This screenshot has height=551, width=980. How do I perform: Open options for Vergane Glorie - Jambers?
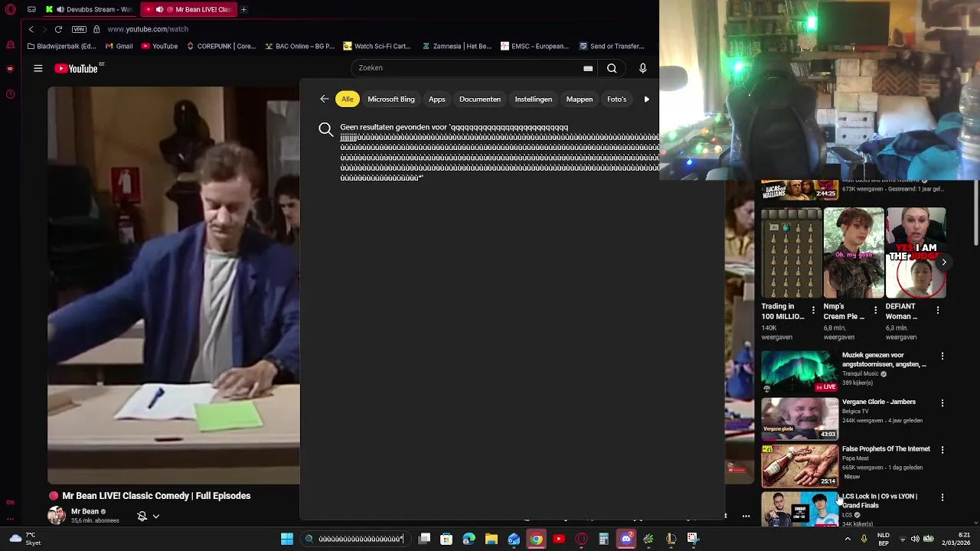pos(942,403)
